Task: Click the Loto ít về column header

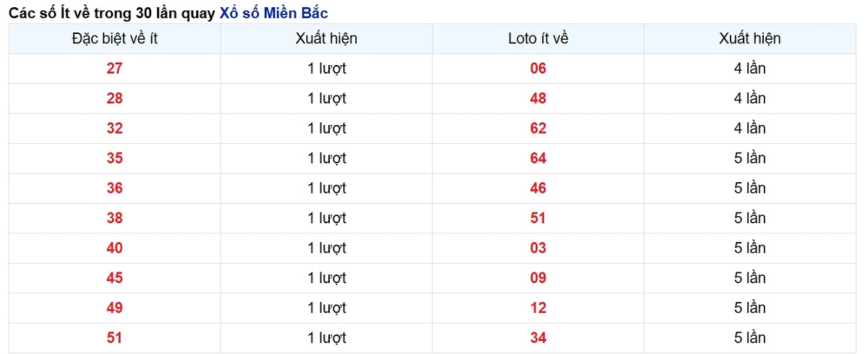Action: 538,39
